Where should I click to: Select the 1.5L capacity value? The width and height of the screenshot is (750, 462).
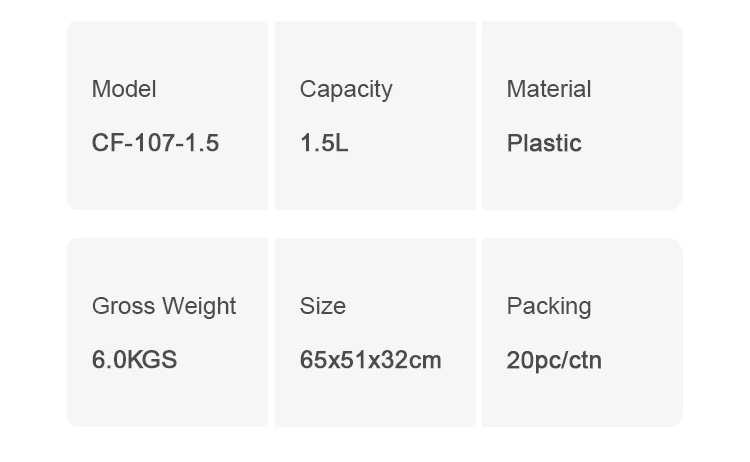point(324,143)
